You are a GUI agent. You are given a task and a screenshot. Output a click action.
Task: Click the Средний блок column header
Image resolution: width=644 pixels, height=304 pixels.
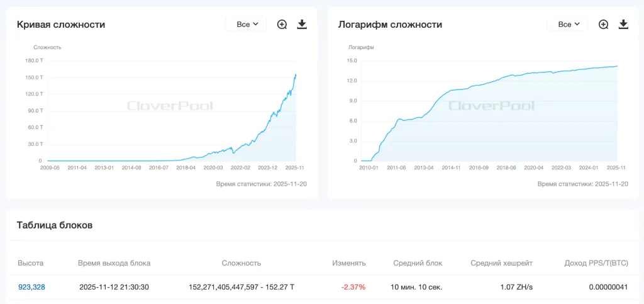click(418, 263)
